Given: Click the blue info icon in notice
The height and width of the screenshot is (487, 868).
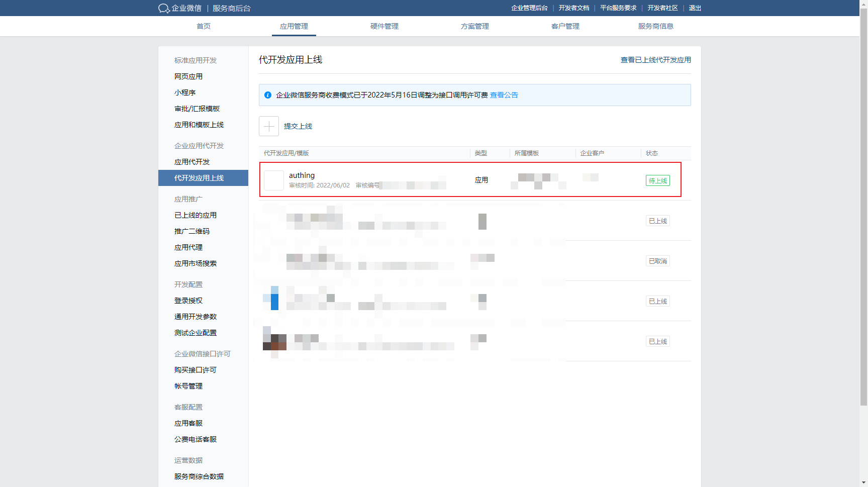Looking at the screenshot, I should tap(268, 95).
